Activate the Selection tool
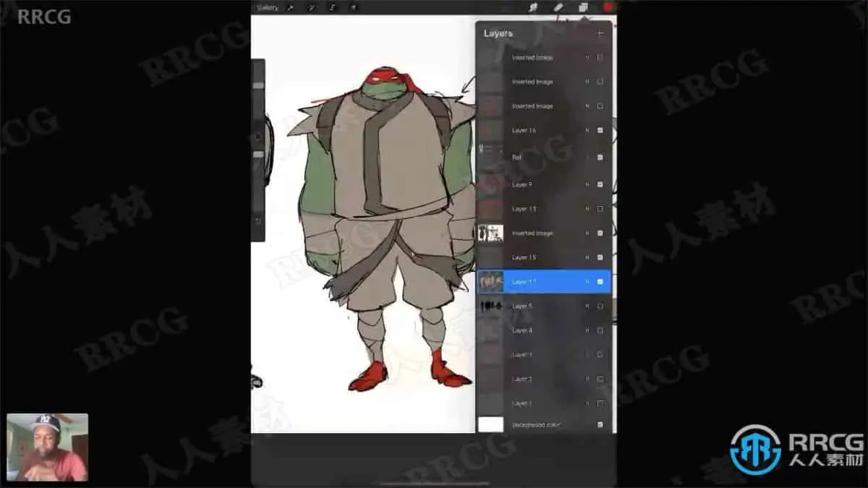 point(333,8)
